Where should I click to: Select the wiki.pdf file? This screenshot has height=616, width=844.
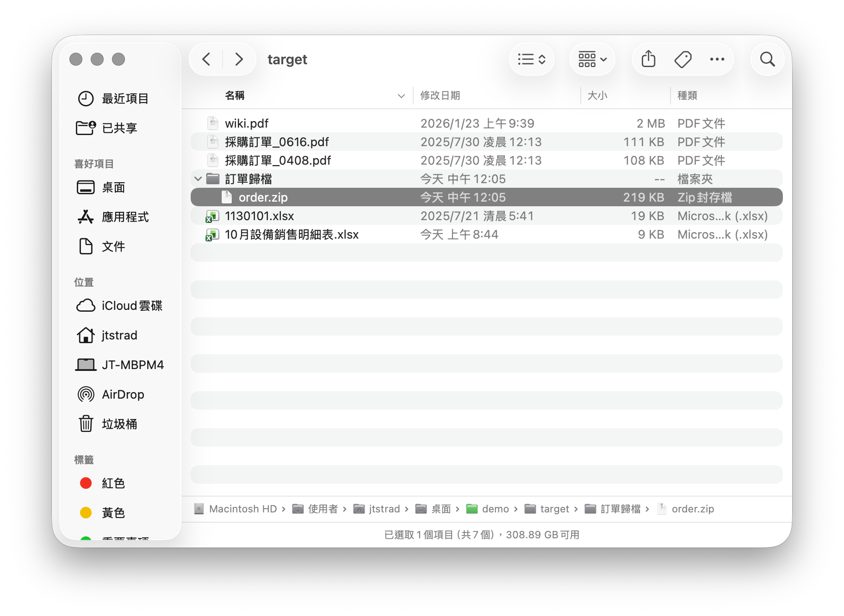247,123
